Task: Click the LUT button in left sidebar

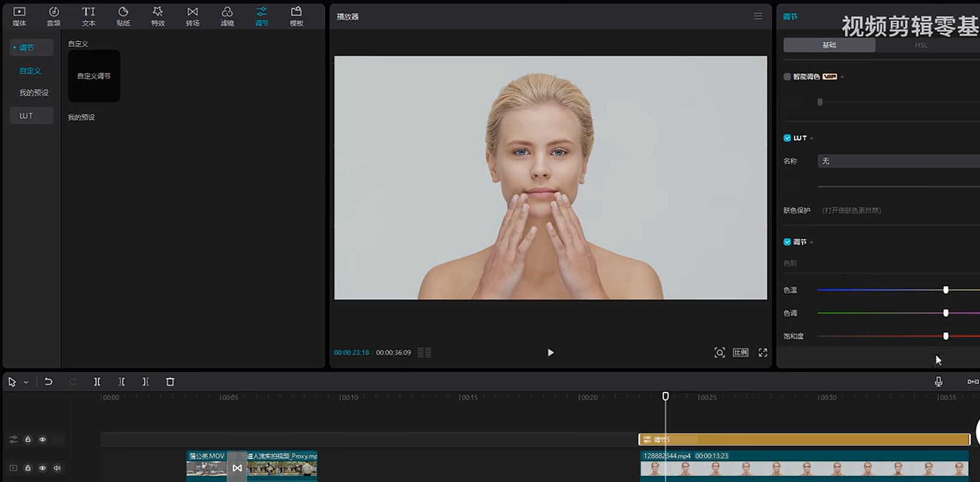Action: [26, 115]
